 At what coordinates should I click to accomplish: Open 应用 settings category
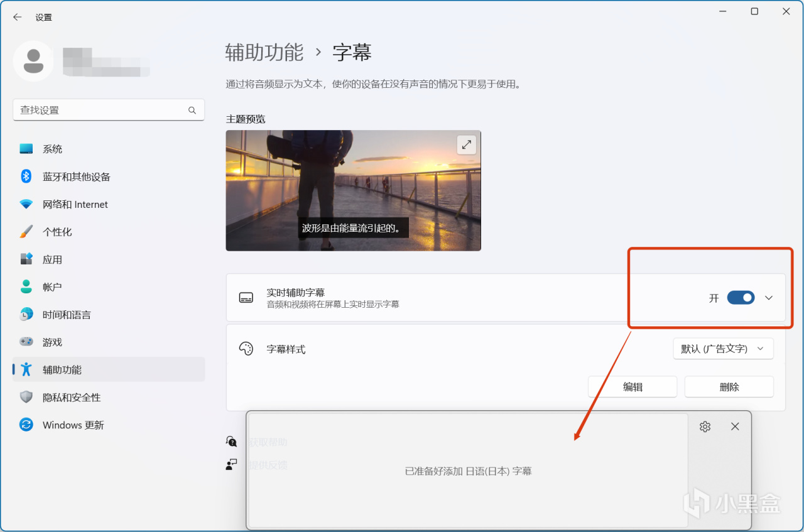tap(109, 259)
